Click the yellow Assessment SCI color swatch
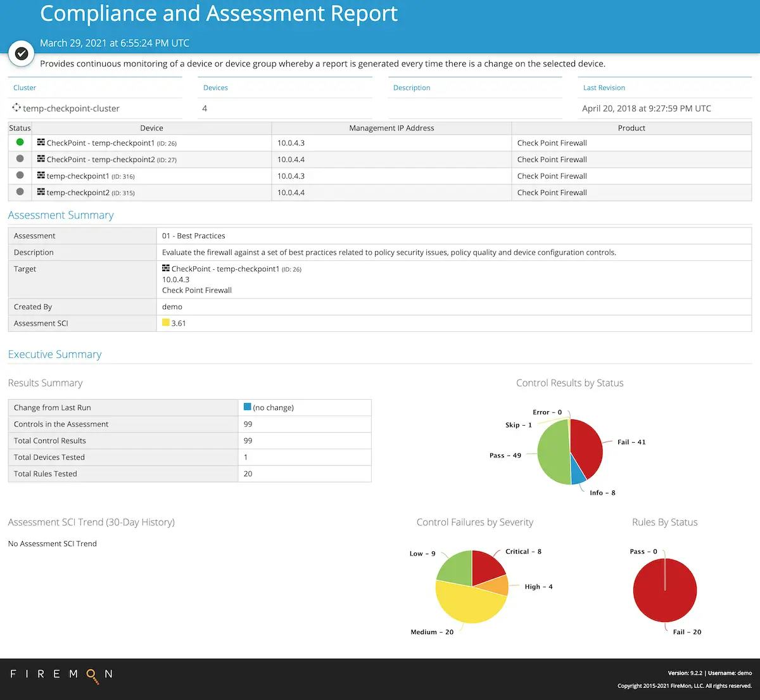The width and height of the screenshot is (760, 700). click(x=166, y=322)
